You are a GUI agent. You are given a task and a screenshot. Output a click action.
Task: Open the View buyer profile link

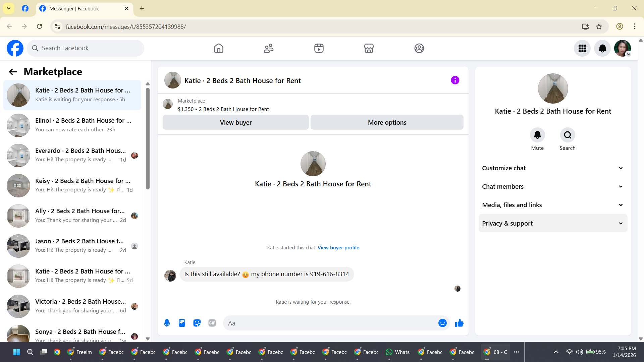coord(338,248)
